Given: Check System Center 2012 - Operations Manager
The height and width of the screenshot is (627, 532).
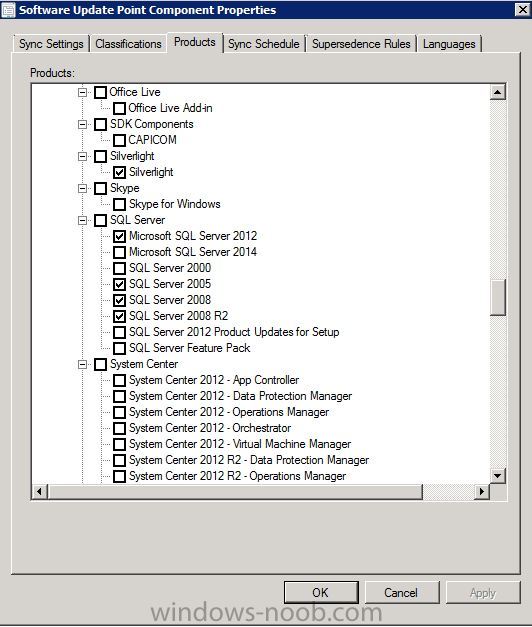Looking at the screenshot, I should click(x=119, y=412).
